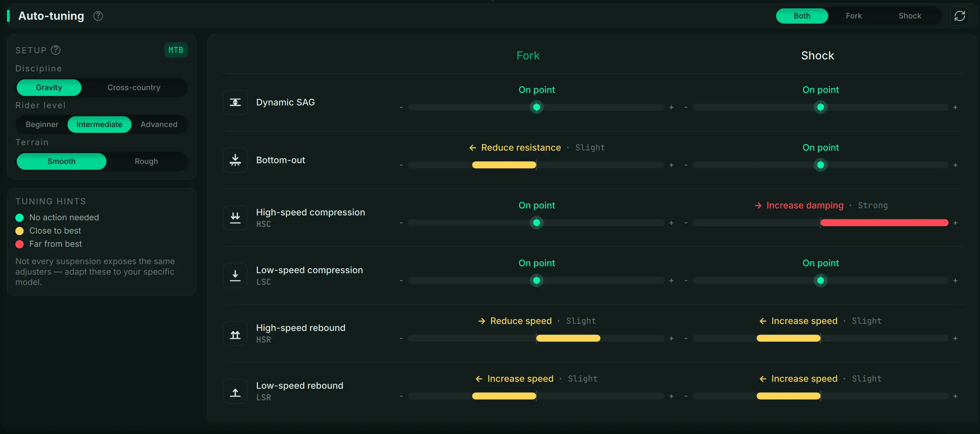Set rider level to Advanced

pos(159,124)
